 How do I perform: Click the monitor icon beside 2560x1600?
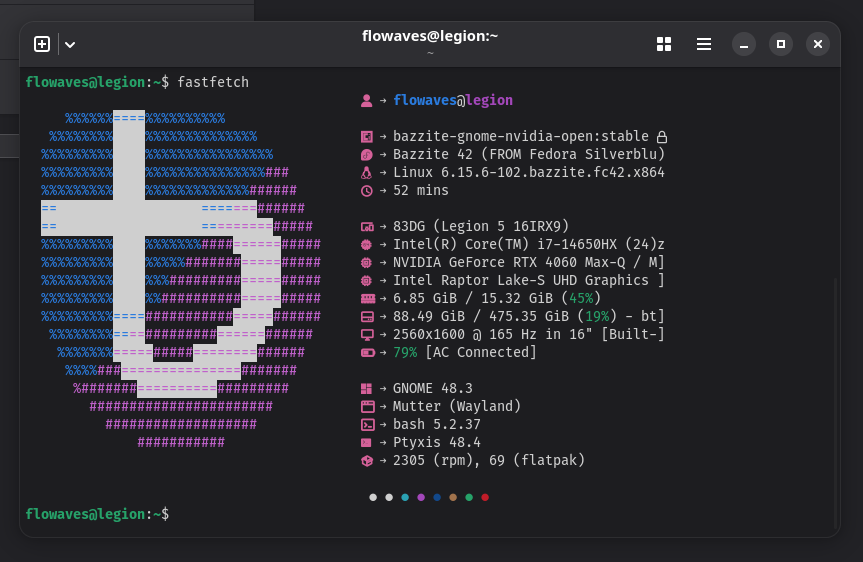click(367, 335)
